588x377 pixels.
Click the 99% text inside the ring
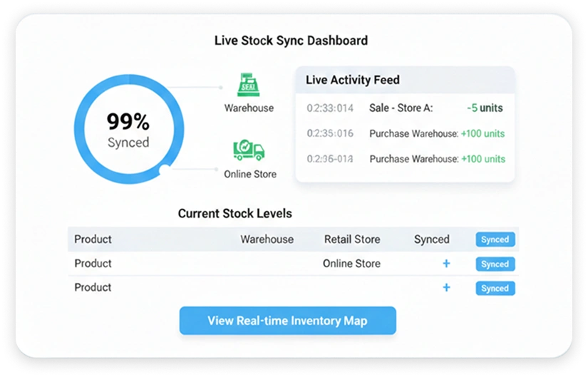coord(128,121)
